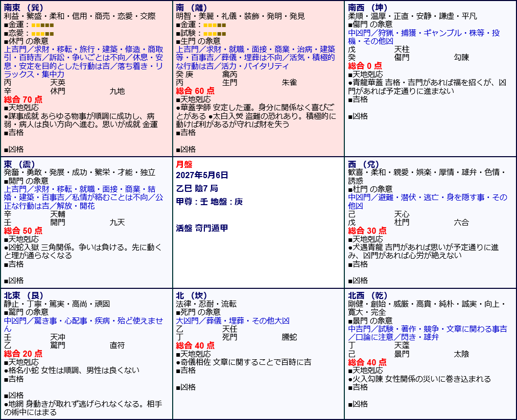Select the star name 天心

point(402,214)
